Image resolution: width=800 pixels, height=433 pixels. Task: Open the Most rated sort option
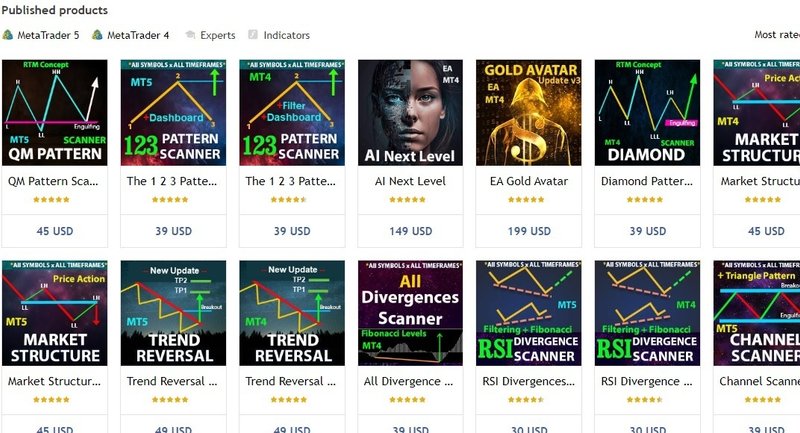click(777, 35)
